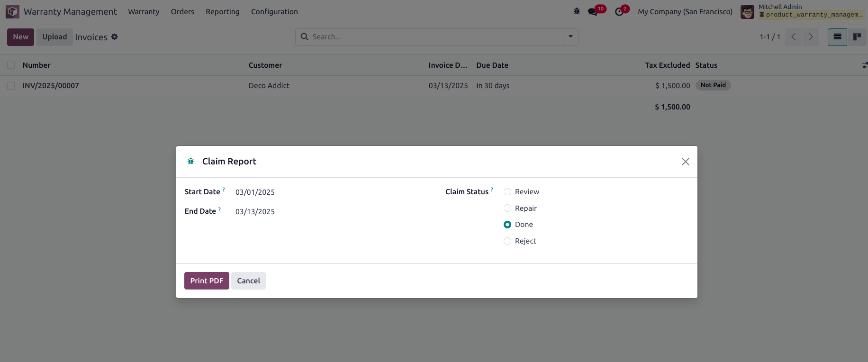Sort by the Tax Excluded column header
The height and width of the screenshot is (362, 868).
pos(667,65)
